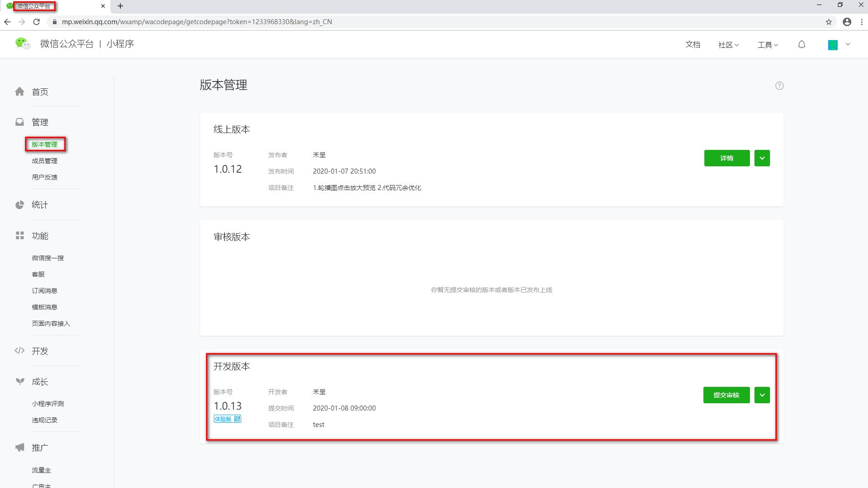This screenshot has width=868, height=488.
Task: Click the 功能 features grid icon
Action: pos(19,236)
